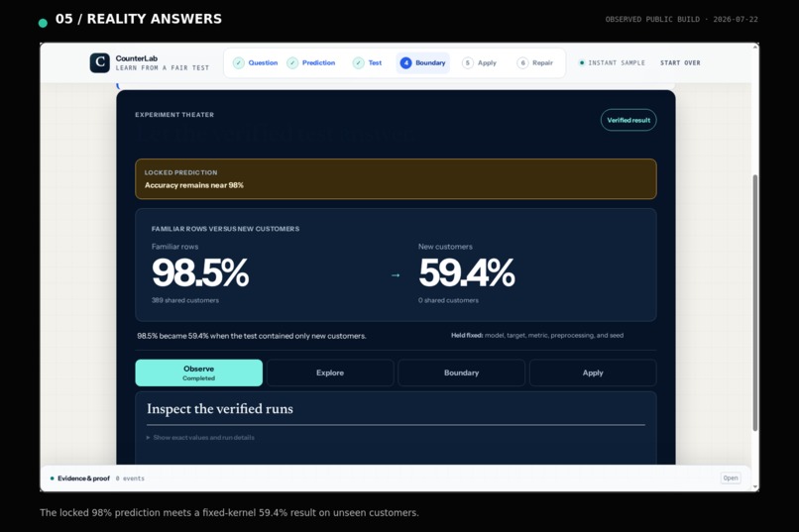This screenshot has width=799, height=532.
Task: Switch to the Boundary tab in theater
Action: pos(462,372)
